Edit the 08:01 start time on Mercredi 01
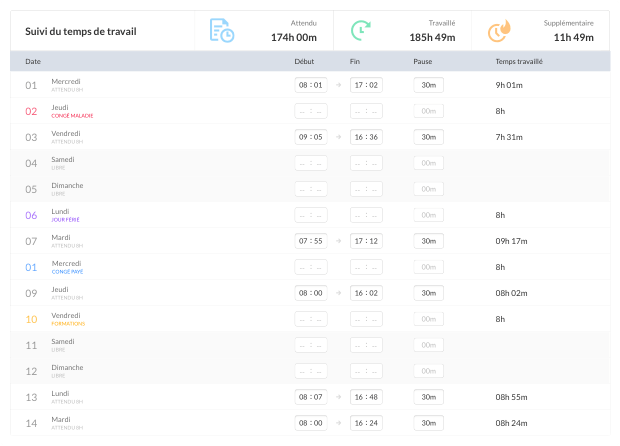Screen dimensions: 620x446 pos(311,85)
